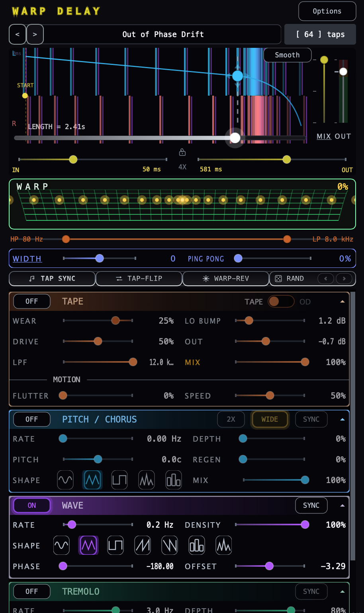
Task: Select random noise shape in Pitch/Chorus section
Action: tap(147, 480)
